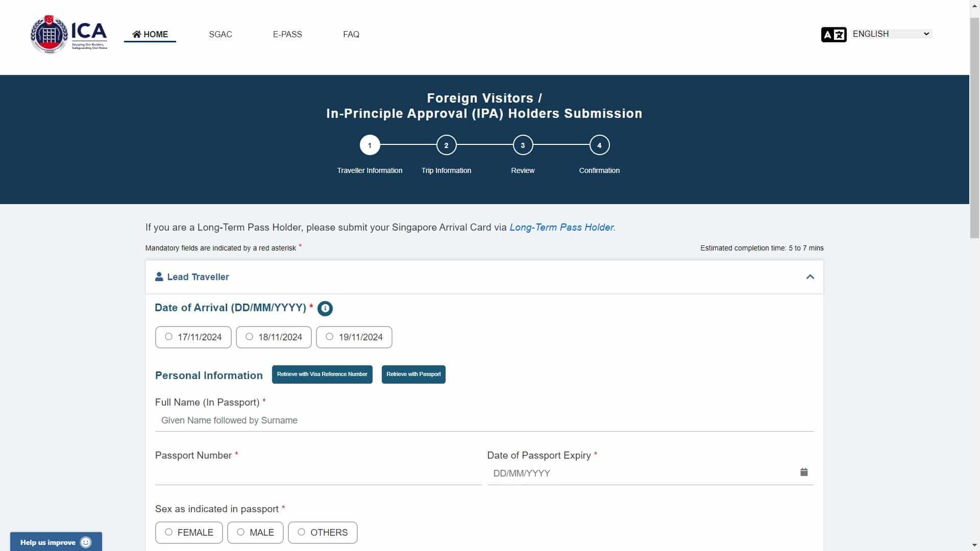The image size is (980, 551).
Task: Click the language translation icon
Action: (834, 34)
